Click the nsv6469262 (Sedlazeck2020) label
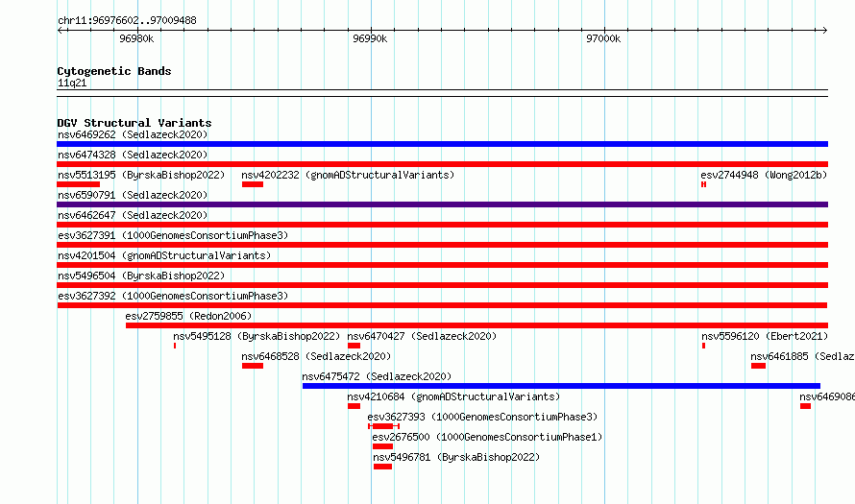The width and height of the screenshot is (855, 504). tap(133, 134)
